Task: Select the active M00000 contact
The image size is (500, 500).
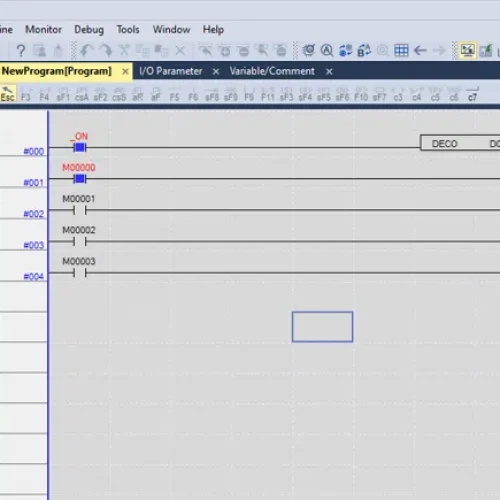Action: pos(79,179)
